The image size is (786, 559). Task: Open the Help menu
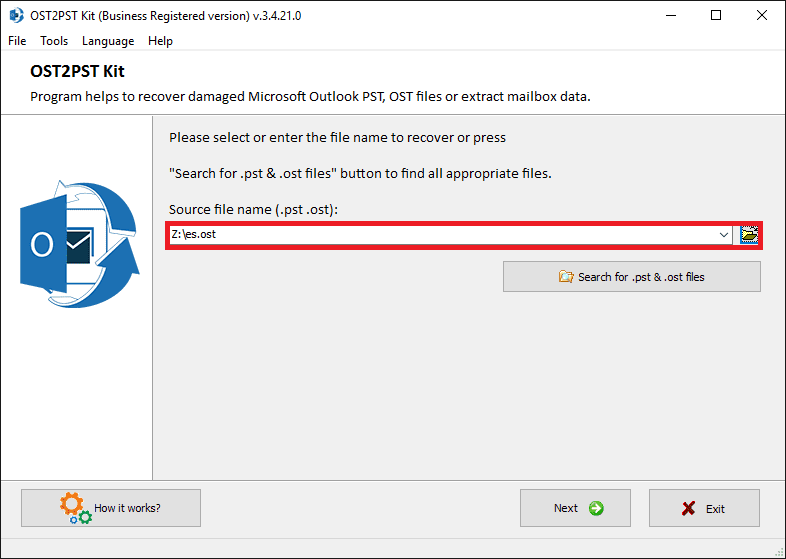click(160, 41)
